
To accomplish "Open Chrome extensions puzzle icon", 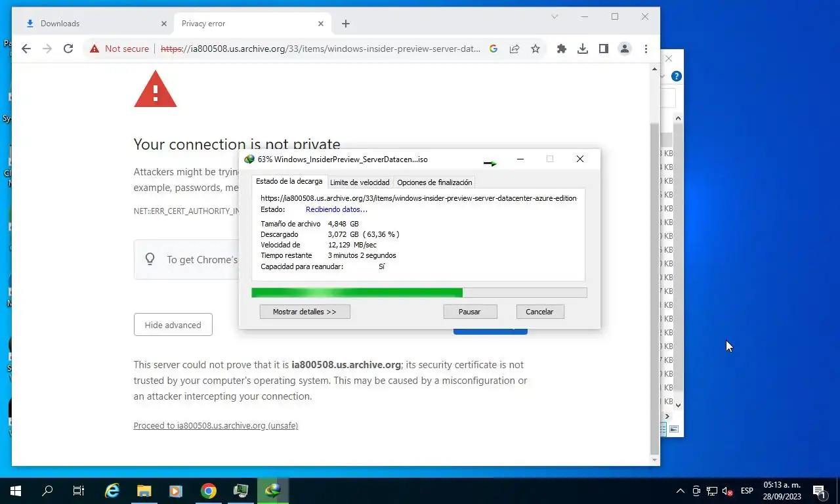I will click(562, 49).
